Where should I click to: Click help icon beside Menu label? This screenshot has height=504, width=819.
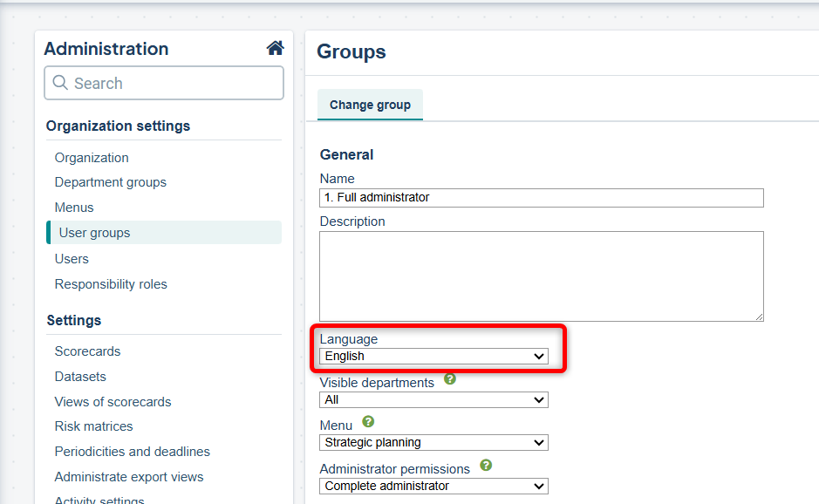pos(368,422)
